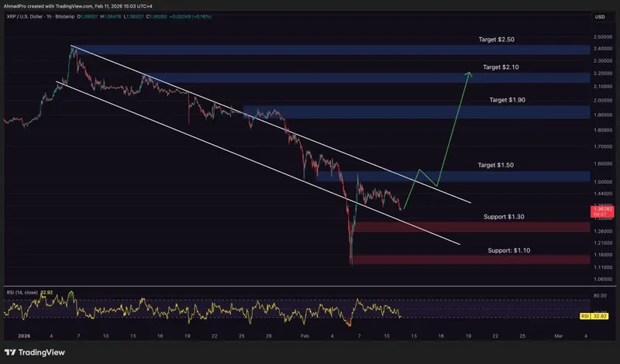This screenshot has height=364, width=620.
Task: Click the red $1.30 support zone rectangle
Action: click(x=465, y=227)
